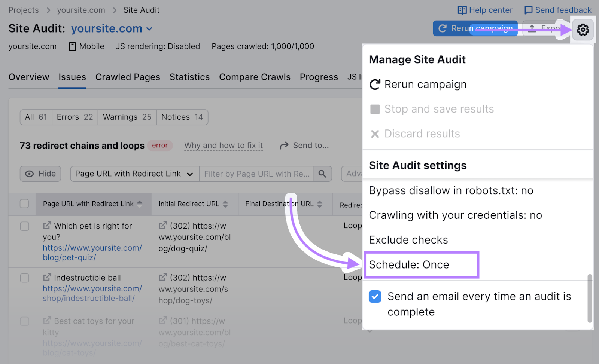Select checkbox for 'Indestructible ball' row
The image size is (599, 364).
click(x=24, y=278)
